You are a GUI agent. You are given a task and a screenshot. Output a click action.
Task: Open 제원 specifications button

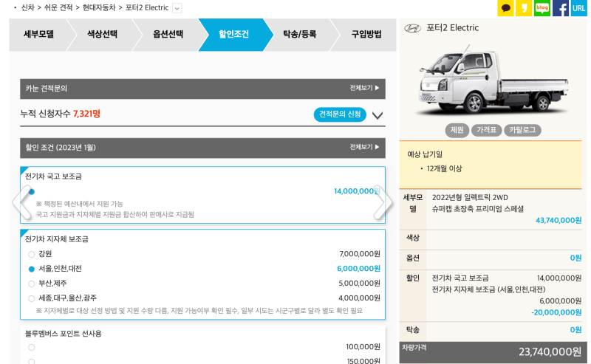point(457,130)
